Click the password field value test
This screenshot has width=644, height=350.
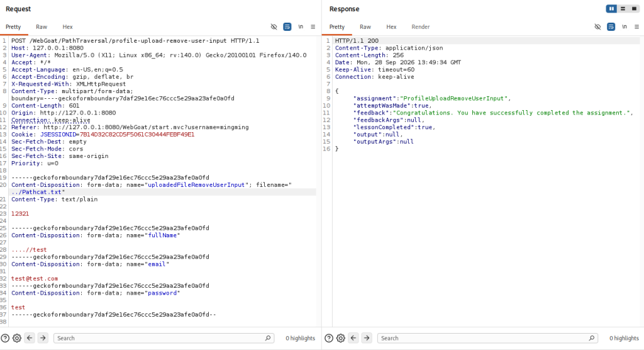[x=18, y=307]
